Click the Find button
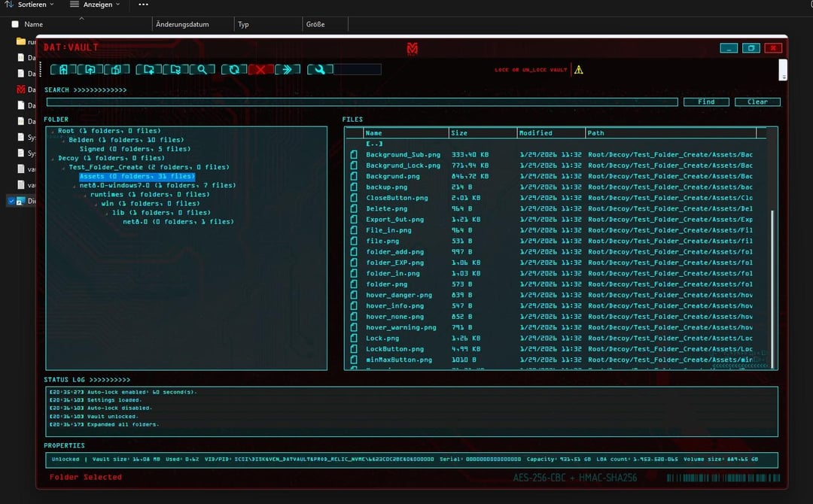 [x=706, y=102]
